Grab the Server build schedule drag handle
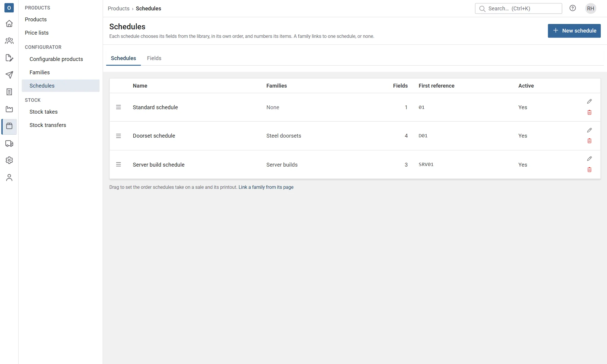Screen dimensions: 607x364 pos(118,164)
